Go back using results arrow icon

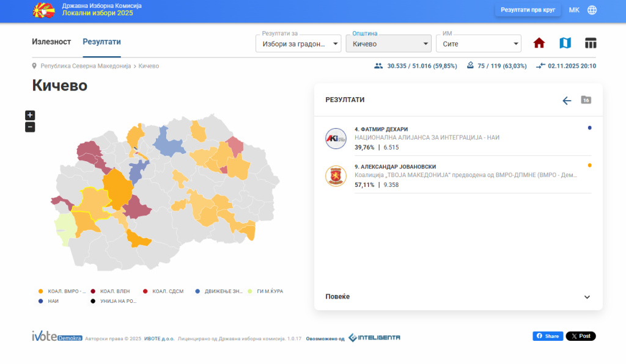click(567, 100)
